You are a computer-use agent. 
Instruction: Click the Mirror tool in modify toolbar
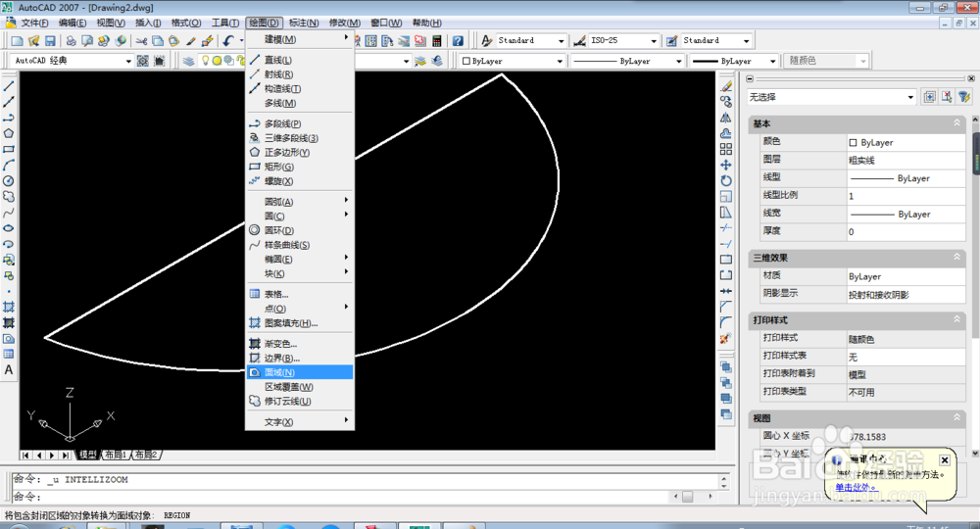click(725, 118)
